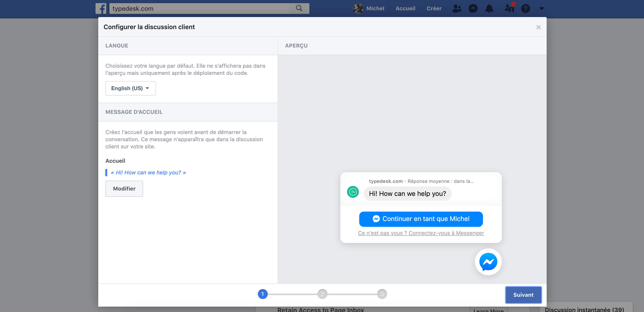The image size is (644, 312).
Task: Open the friend requests icon
Action: tap(457, 9)
